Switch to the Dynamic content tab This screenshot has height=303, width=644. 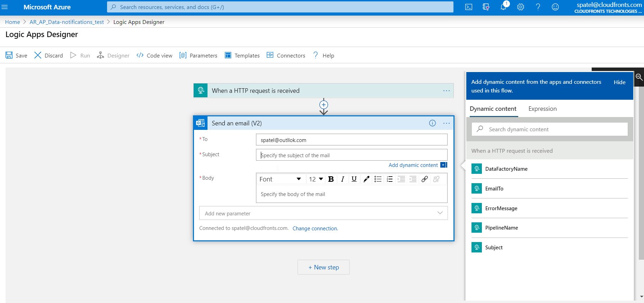493,109
